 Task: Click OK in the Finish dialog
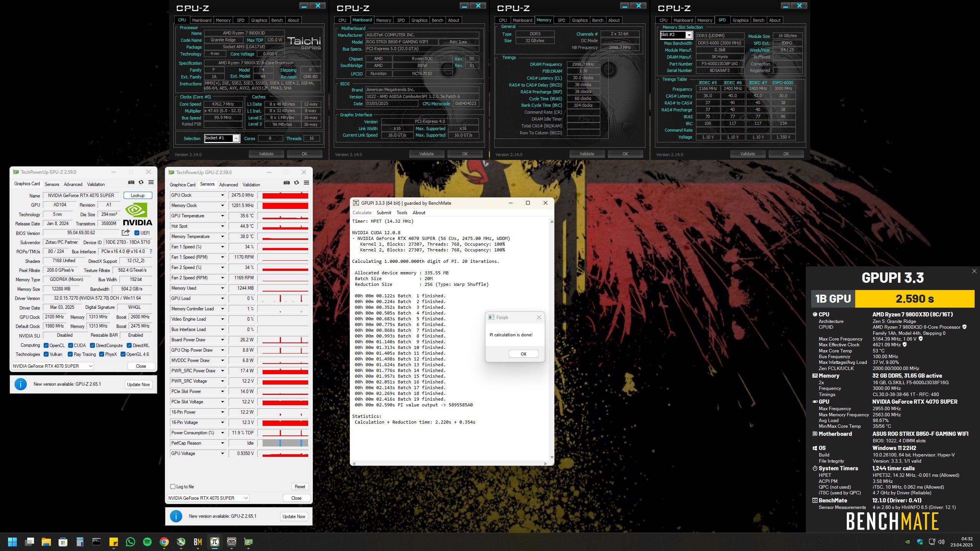click(x=523, y=354)
